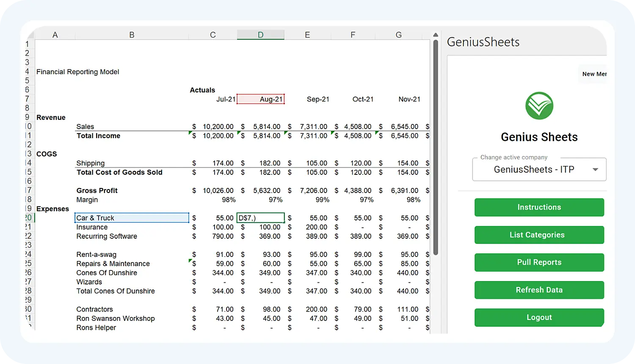Click the cell being edited containing D$7,)
The width and height of the screenshot is (635, 364).
tap(261, 218)
